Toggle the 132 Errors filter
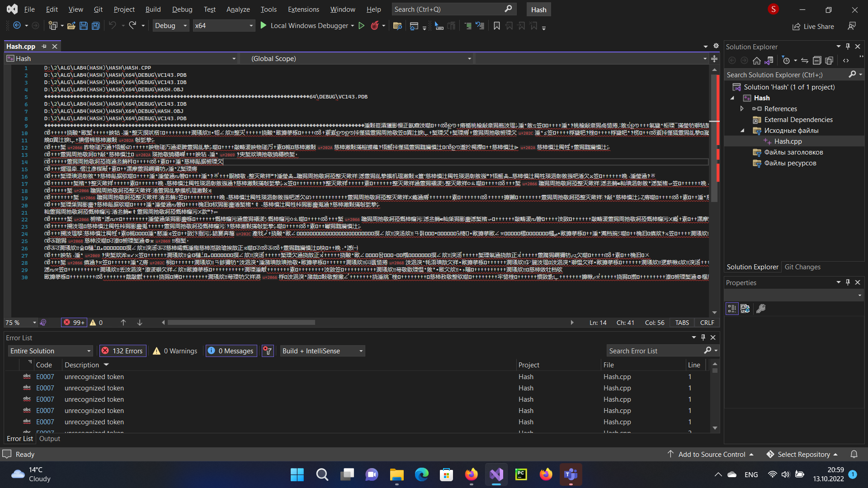Viewport: 868px width, 488px height. coord(122,351)
